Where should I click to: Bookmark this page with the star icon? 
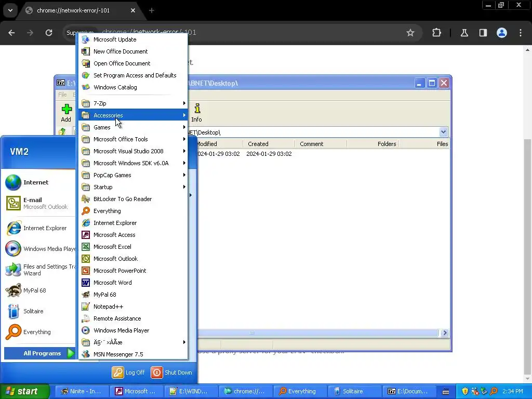click(x=410, y=33)
